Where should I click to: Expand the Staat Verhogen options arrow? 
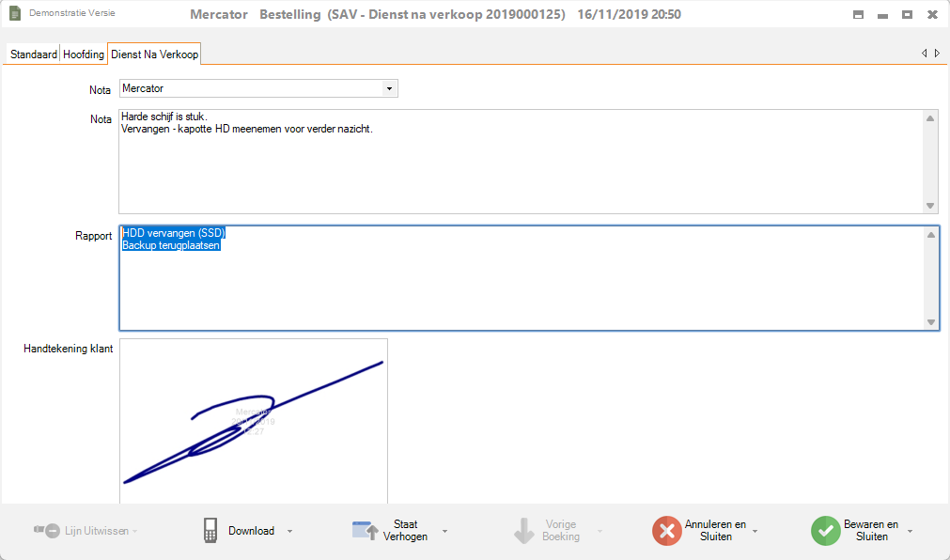pyautogui.click(x=444, y=532)
